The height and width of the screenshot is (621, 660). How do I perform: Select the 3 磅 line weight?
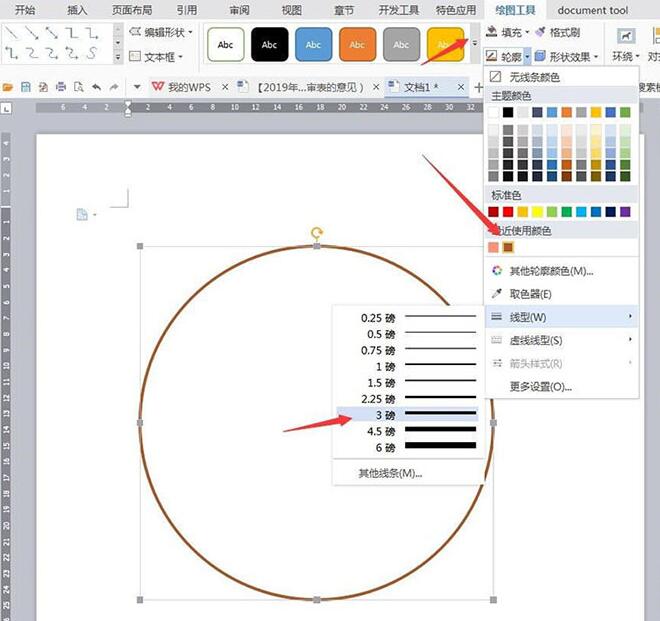[x=407, y=415]
